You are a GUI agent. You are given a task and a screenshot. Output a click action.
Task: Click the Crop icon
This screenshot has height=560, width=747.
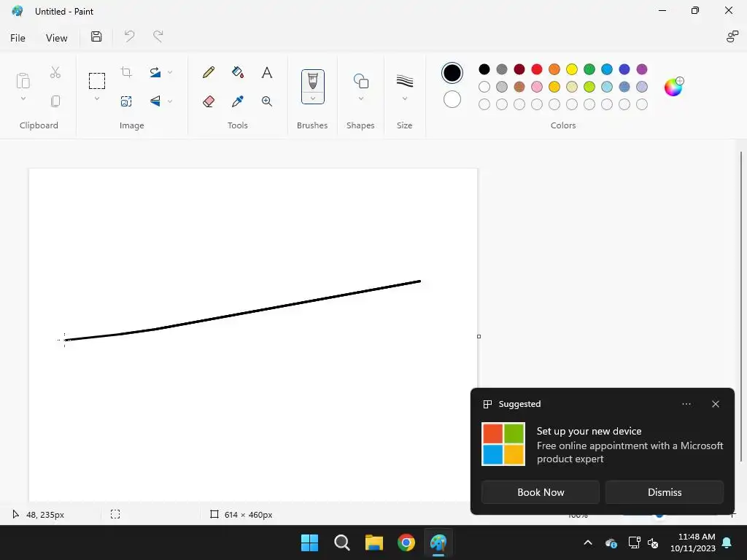(x=126, y=72)
